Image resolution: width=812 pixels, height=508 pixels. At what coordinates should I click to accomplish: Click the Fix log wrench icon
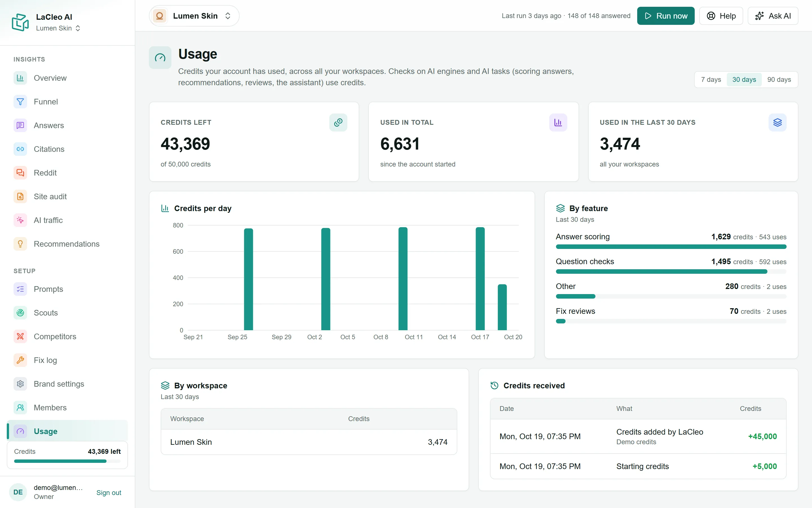[x=20, y=360]
